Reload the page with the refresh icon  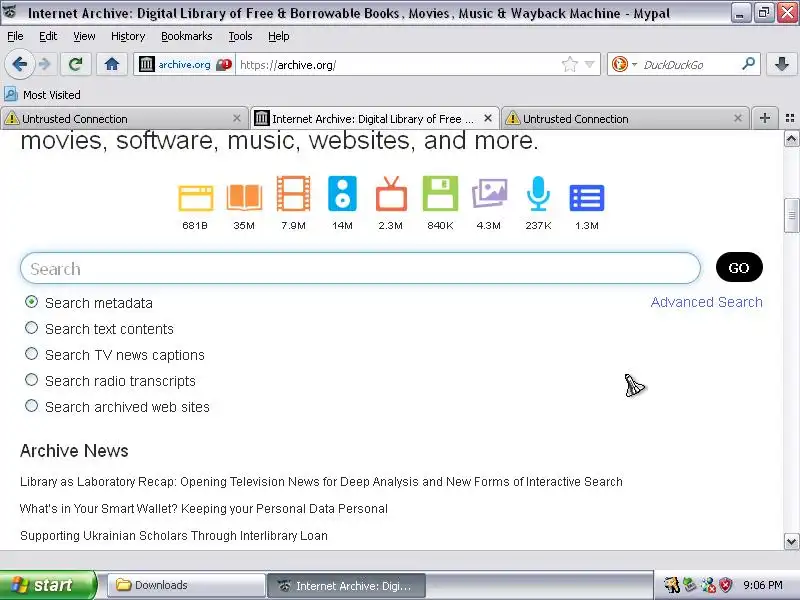pyautogui.click(x=76, y=64)
